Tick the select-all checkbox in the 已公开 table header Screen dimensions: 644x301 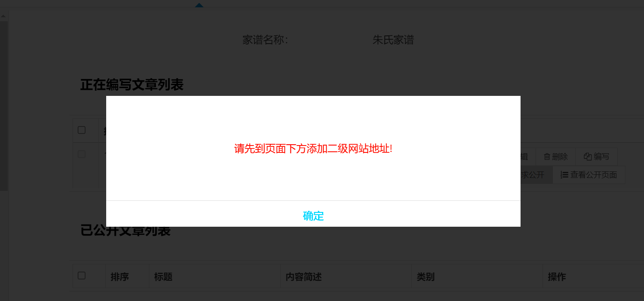(x=82, y=276)
